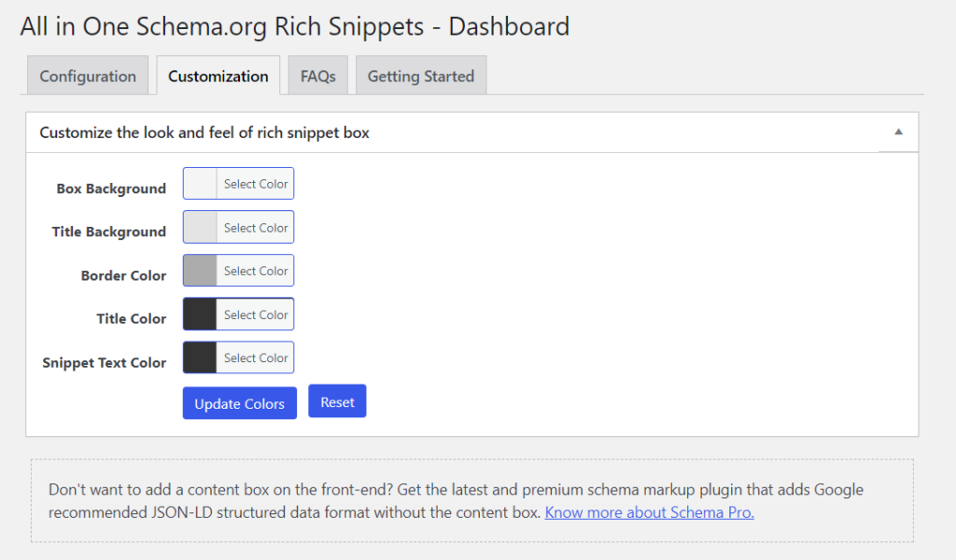Screen dimensions: 956x560
Task: Open the Configuration tab
Action: (88, 77)
